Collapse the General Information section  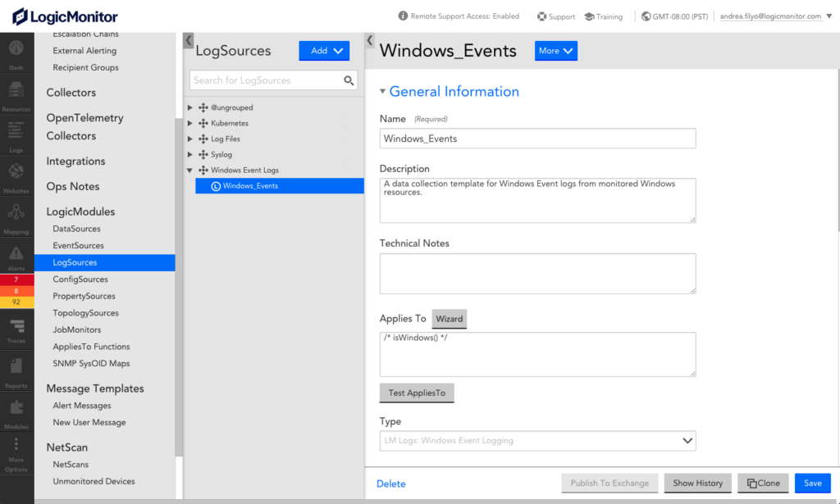pyautogui.click(x=382, y=92)
